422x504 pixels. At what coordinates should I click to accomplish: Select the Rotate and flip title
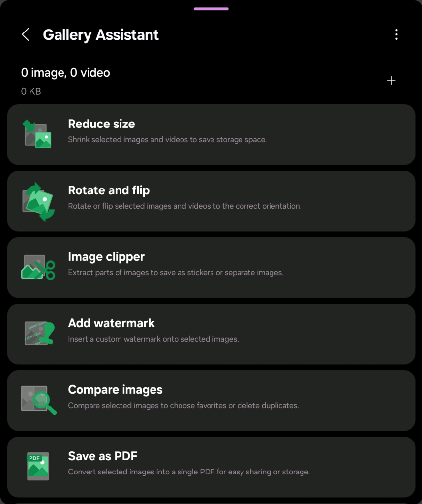tap(109, 190)
